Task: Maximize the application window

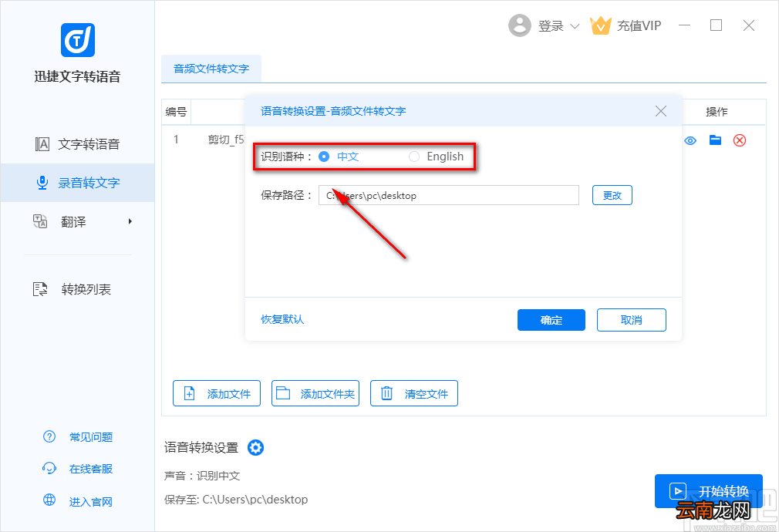Action: click(716, 25)
